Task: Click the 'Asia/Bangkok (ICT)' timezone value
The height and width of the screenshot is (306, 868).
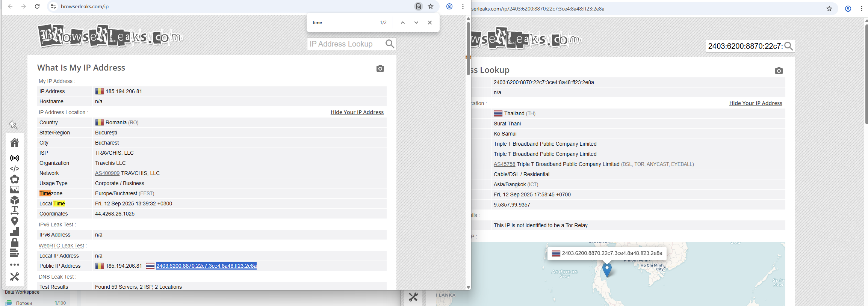Action: pos(516,184)
